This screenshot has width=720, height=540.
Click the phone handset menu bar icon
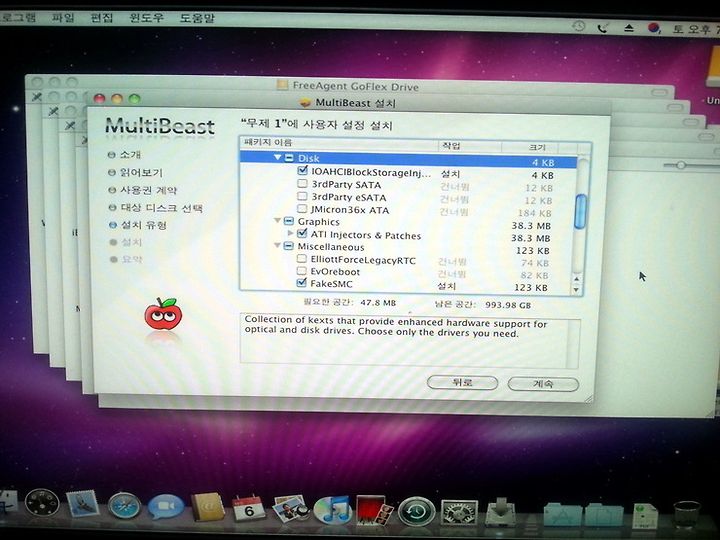(x=603, y=28)
